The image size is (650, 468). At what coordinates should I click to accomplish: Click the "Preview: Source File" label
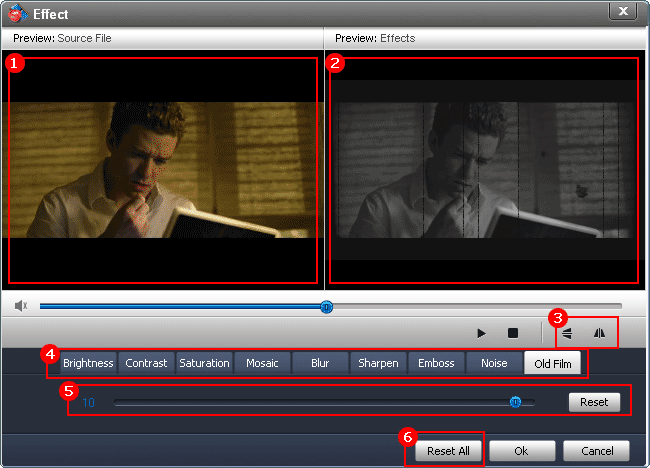coord(62,38)
